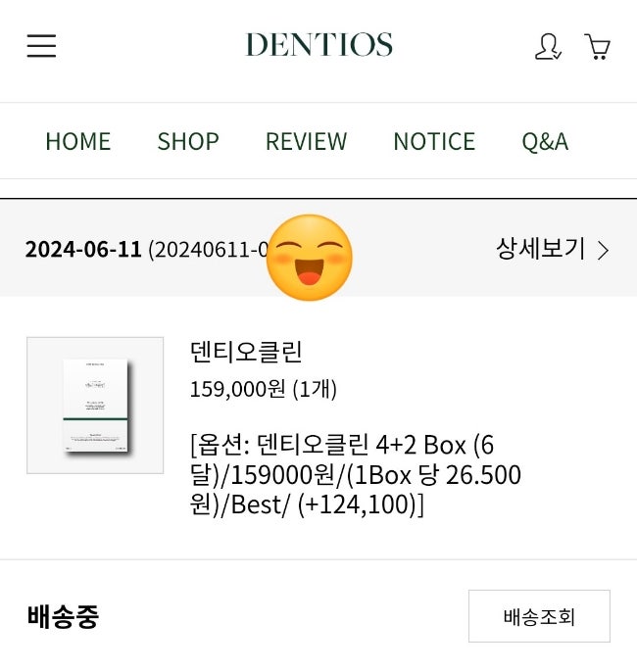
Task: Open the 덴티오클린 product thumbnail
Action: click(x=95, y=406)
